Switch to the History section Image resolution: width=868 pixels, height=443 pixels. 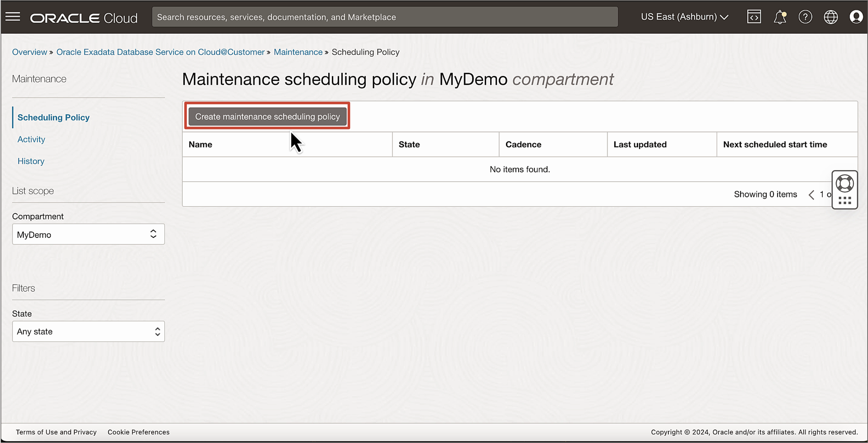pyautogui.click(x=31, y=161)
